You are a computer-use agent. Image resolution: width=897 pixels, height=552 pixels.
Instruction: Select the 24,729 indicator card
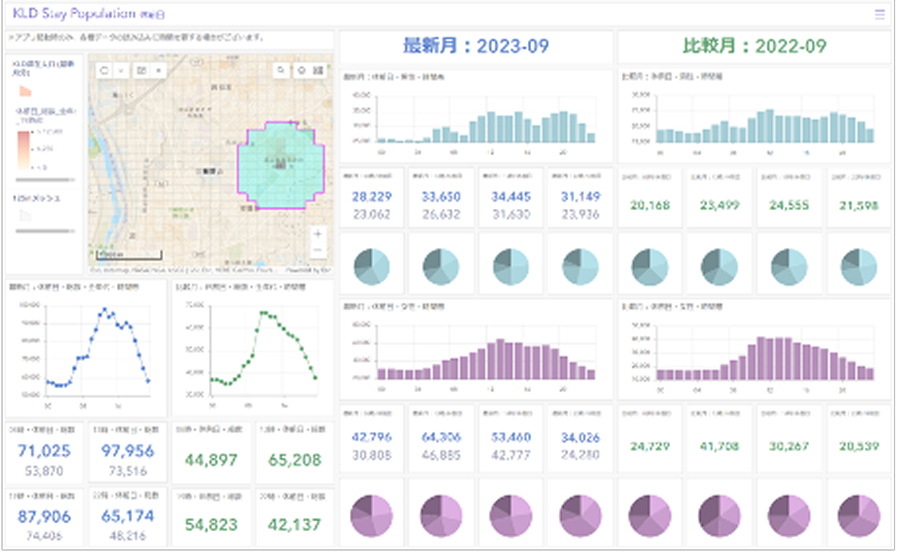pyautogui.click(x=650, y=439)
